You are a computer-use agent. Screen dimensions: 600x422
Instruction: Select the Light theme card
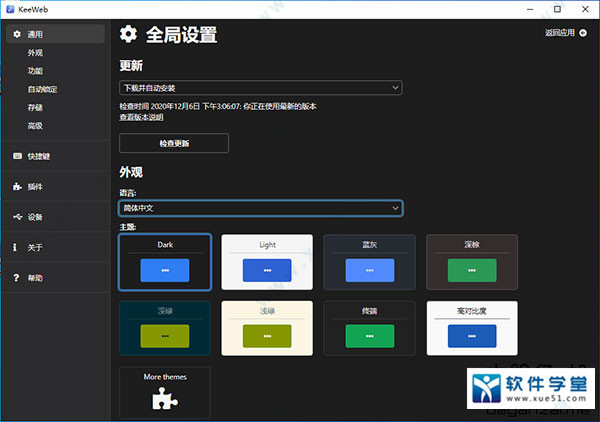[x=267, y=262]
